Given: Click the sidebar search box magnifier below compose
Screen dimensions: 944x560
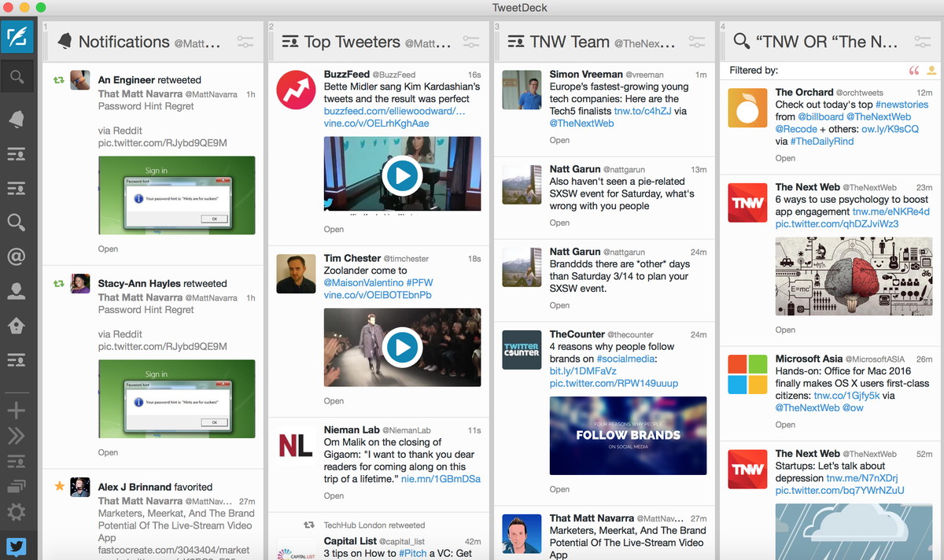Looking at the screenshot, I should coord(17,77).
